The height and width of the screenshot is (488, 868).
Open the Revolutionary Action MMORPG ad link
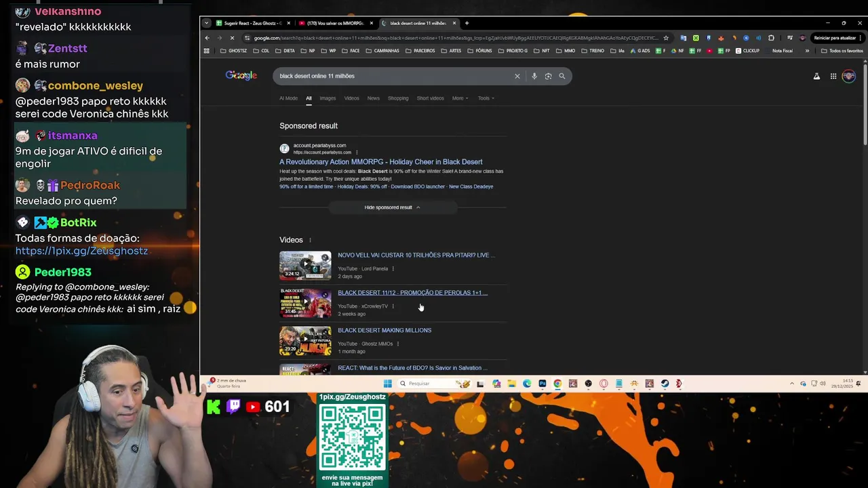click(x=381, y=162)
